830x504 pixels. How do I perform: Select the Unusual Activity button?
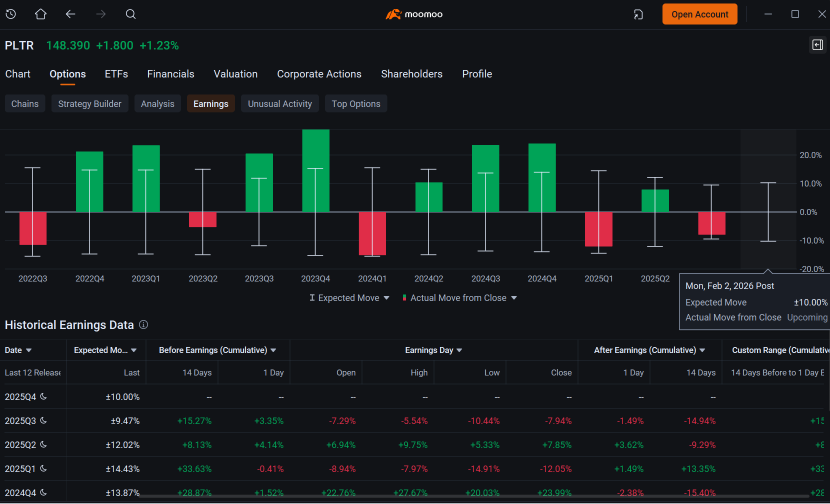click(279, 104)
